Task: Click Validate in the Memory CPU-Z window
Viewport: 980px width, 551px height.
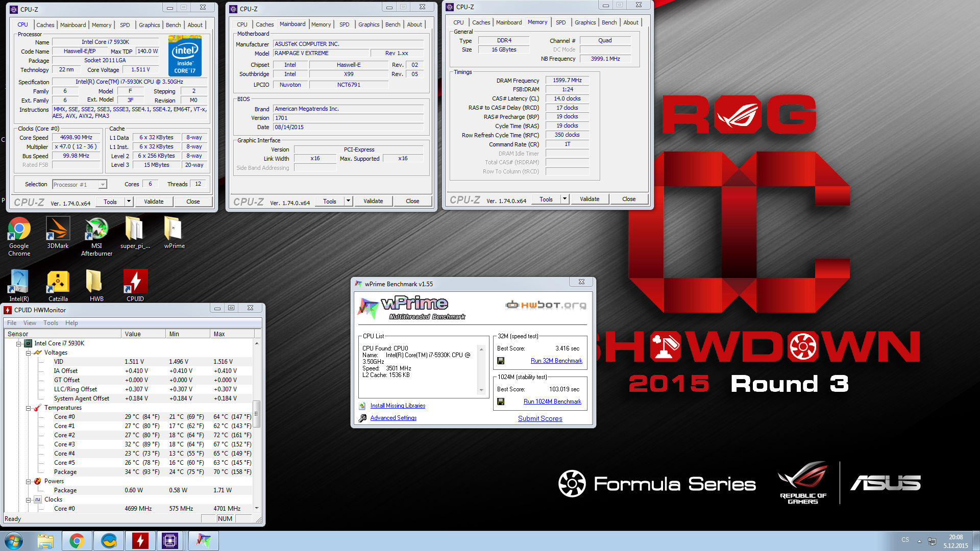Action: (590, 199)
